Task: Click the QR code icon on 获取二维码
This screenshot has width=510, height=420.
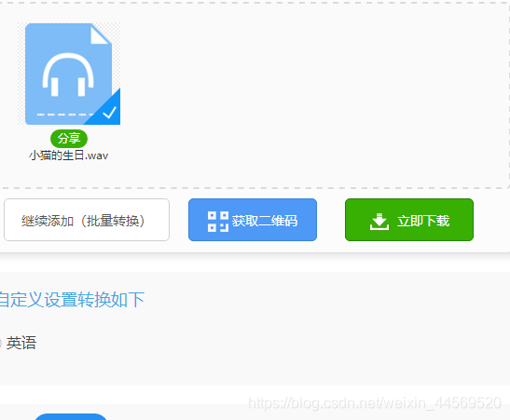Action: point(218,222)
